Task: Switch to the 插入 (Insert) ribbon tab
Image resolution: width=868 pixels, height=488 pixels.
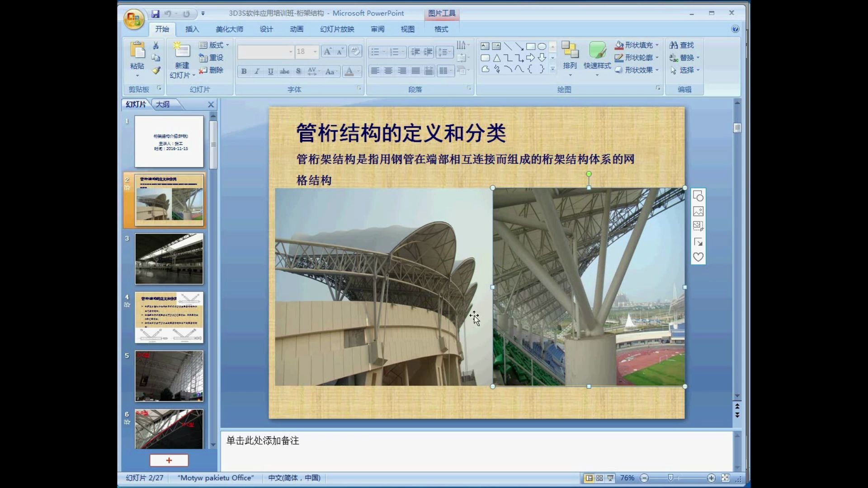Action: [x=192, y=29]
